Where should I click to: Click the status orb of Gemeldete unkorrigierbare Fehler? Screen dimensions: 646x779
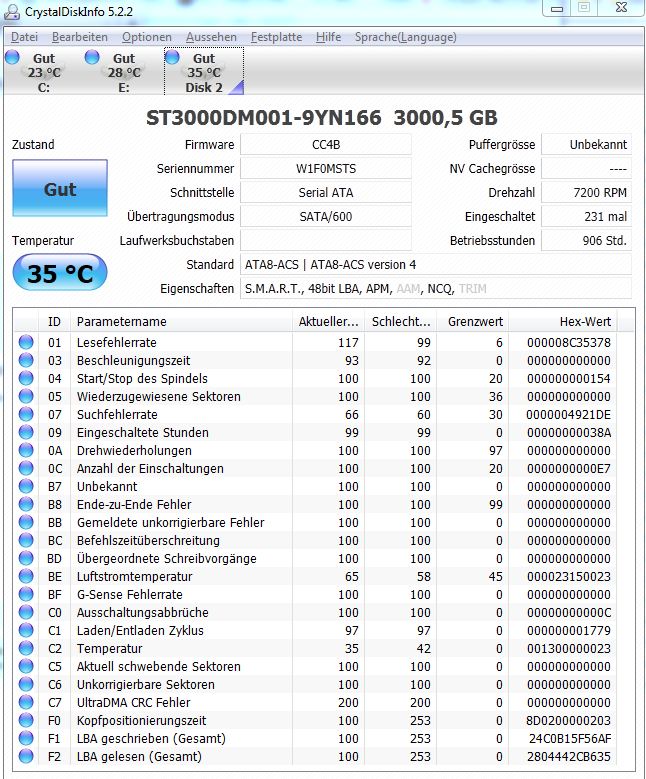coord(26,522)
